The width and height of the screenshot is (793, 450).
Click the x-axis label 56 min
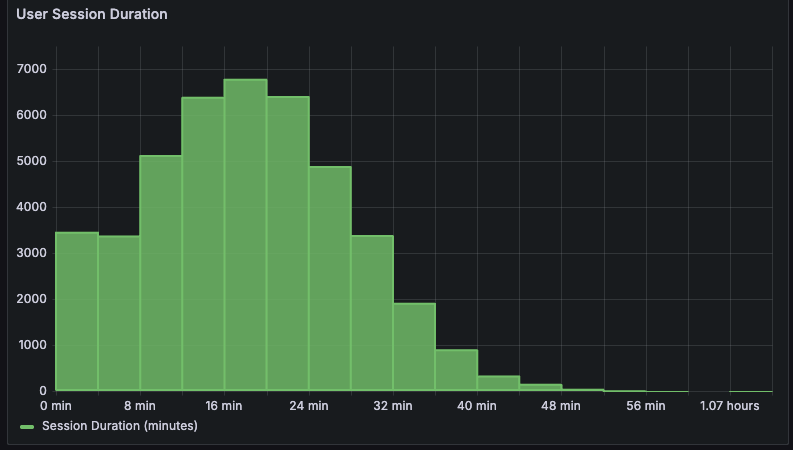646,406
